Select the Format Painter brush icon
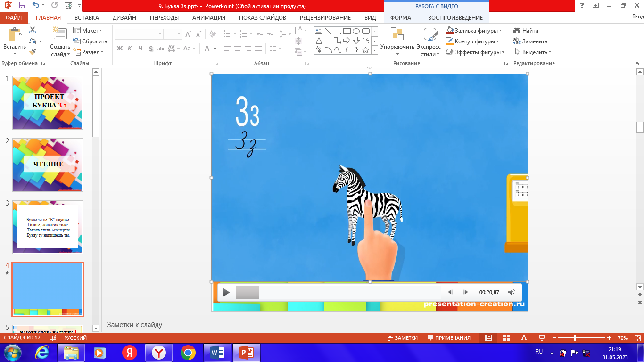644x362 pixels. coord(33,52)
